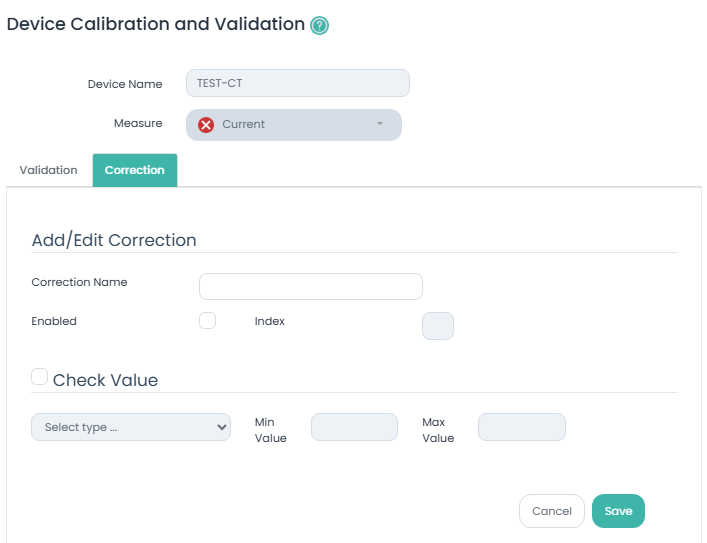Click the Add/Edit Correction section heading
This screenshot has width=707, height=543.
point(114,240)
